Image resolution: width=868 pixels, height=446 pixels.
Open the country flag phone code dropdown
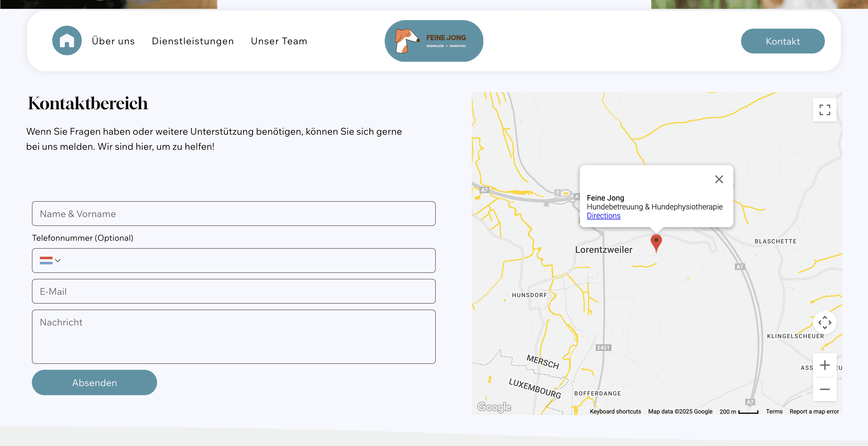click(x=50, y=261)
